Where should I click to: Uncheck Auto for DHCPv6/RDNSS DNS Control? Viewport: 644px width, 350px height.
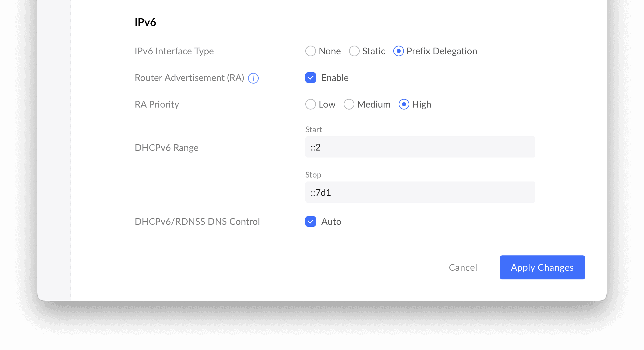point(310,221)
